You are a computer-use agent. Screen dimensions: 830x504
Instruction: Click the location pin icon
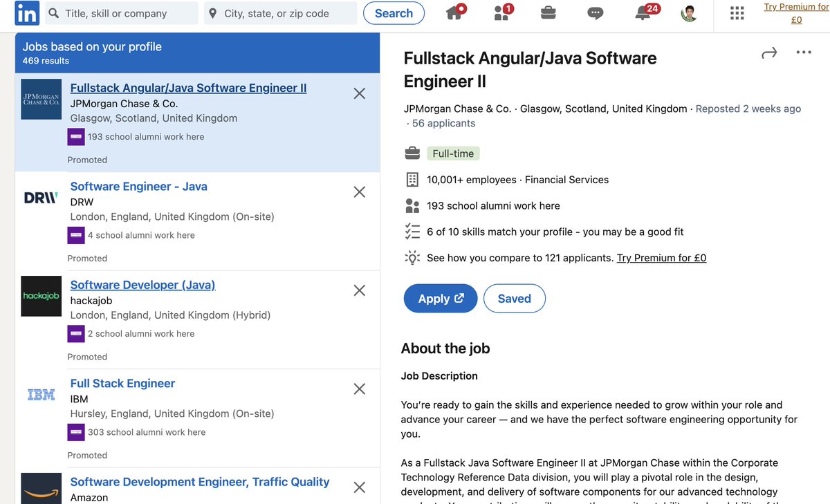(x=212, y=13)
